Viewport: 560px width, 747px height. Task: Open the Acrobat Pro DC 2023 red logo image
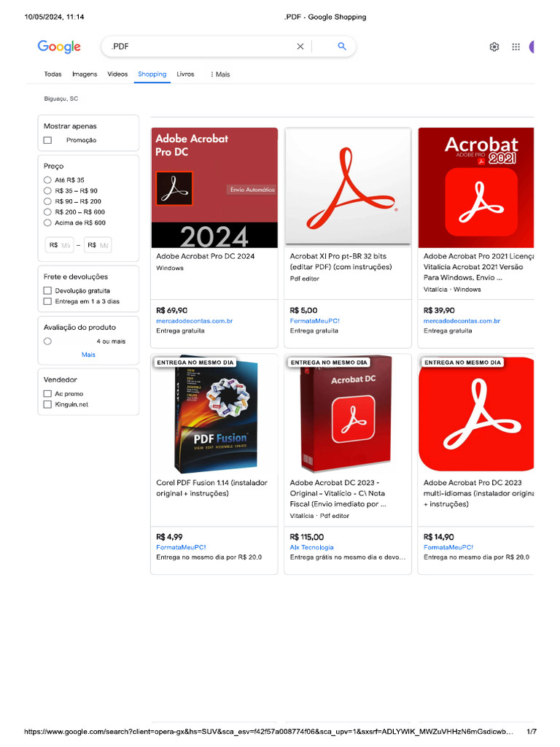pyautogui.click(x=476, y=414)
